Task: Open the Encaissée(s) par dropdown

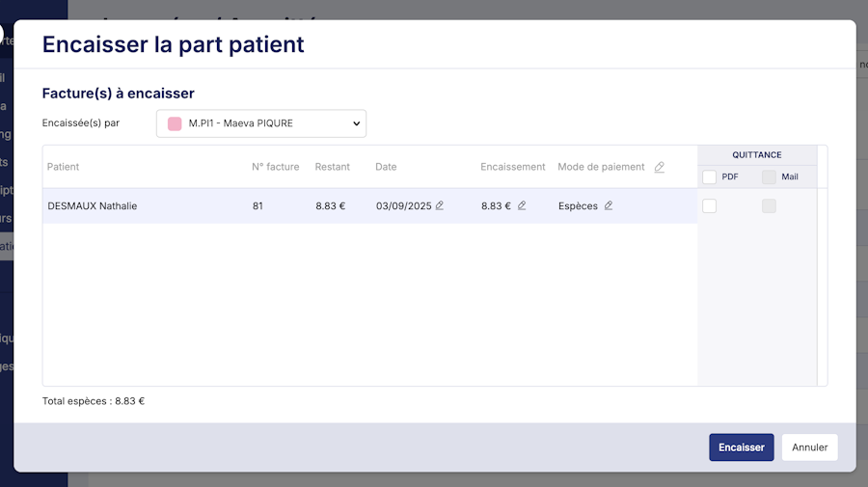Action: tap(260, 123)
